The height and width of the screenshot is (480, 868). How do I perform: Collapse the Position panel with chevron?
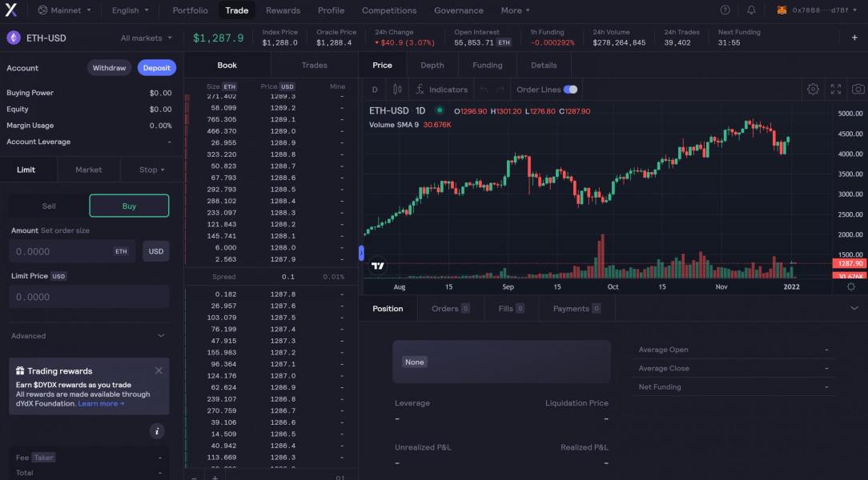click(x=854, y=308)
